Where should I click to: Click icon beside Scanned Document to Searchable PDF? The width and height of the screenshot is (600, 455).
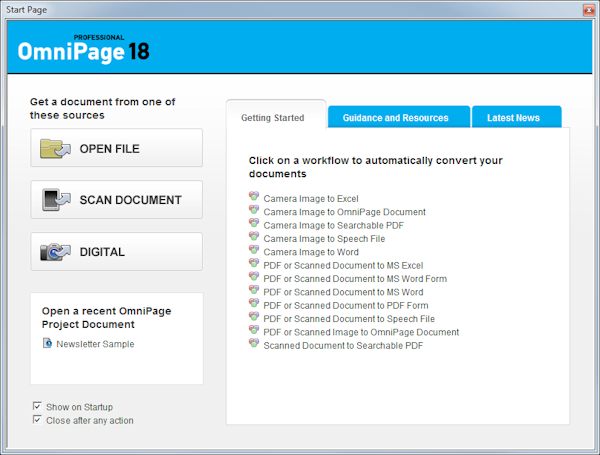[254, 344]
